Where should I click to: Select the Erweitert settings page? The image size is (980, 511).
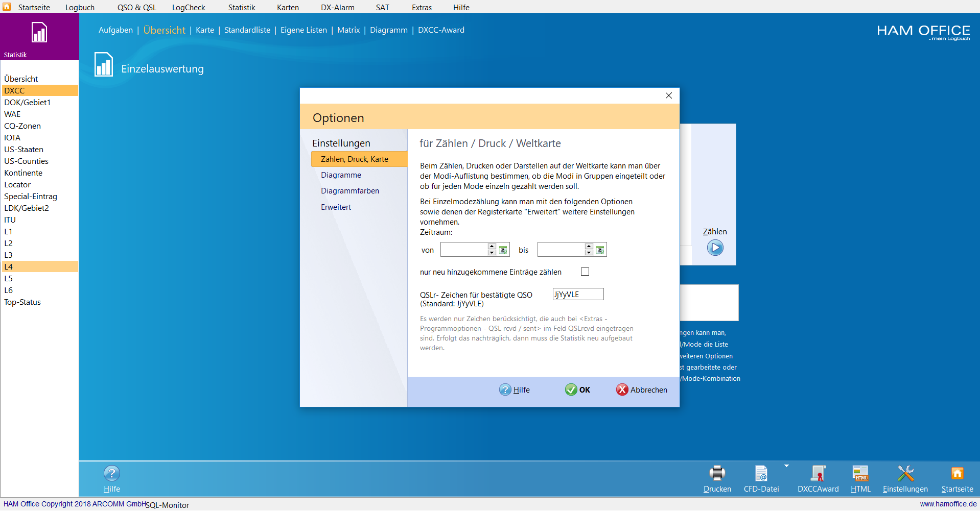coord(336,207)
